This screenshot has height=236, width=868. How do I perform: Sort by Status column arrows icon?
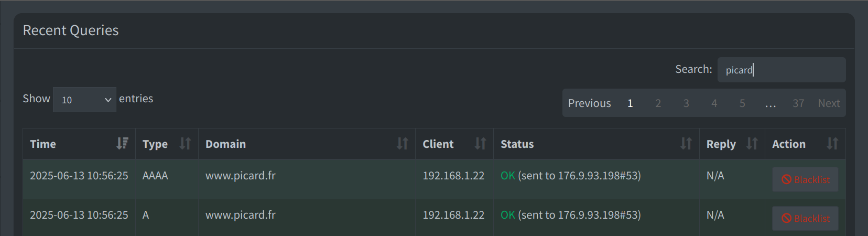tap(686, 144)
